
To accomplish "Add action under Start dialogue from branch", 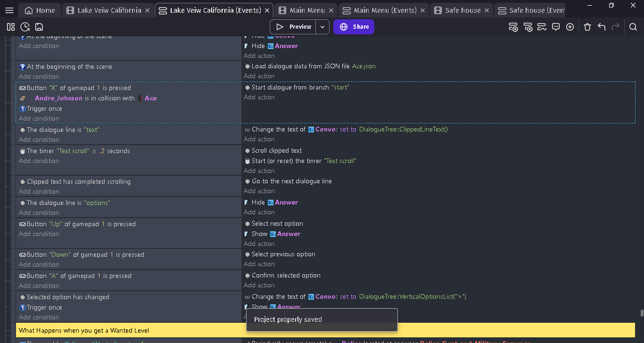I will pyautogui.click(x=259, y=98).
